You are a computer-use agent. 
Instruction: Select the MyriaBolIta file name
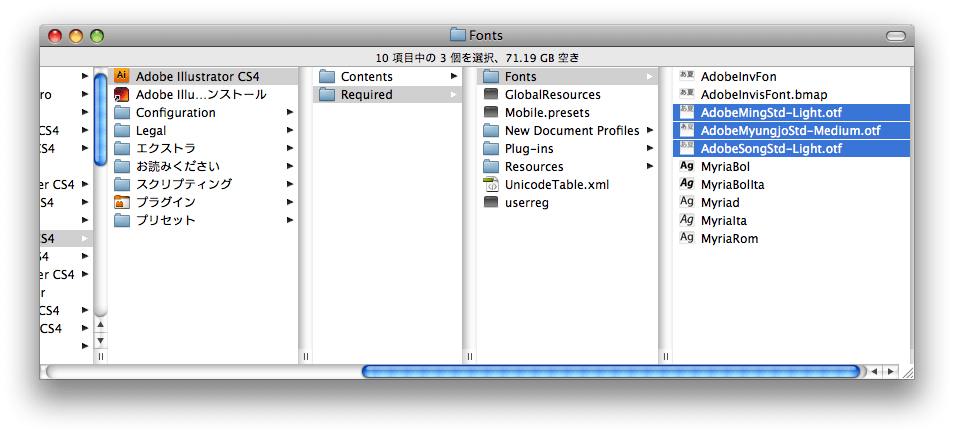point(733,184)
